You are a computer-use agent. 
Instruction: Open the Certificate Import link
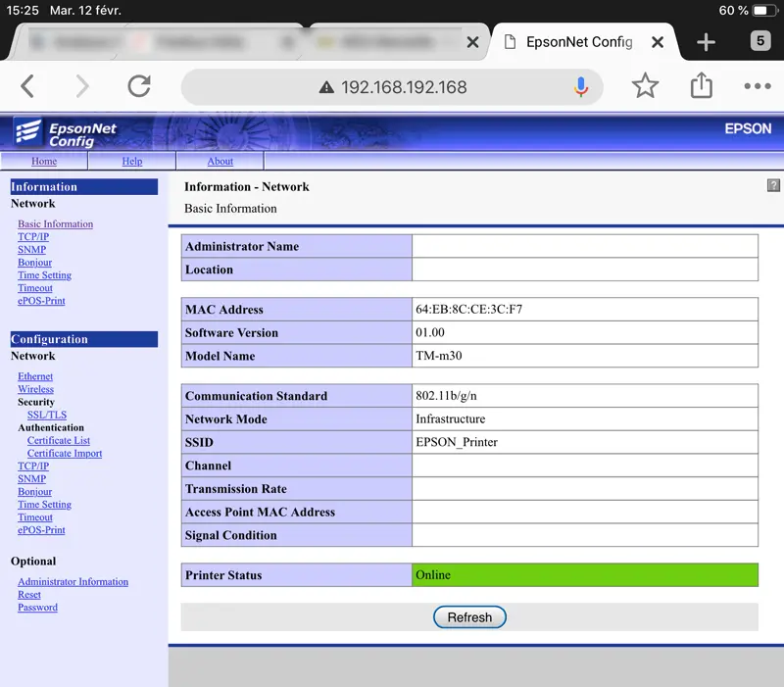pos(65,453)
